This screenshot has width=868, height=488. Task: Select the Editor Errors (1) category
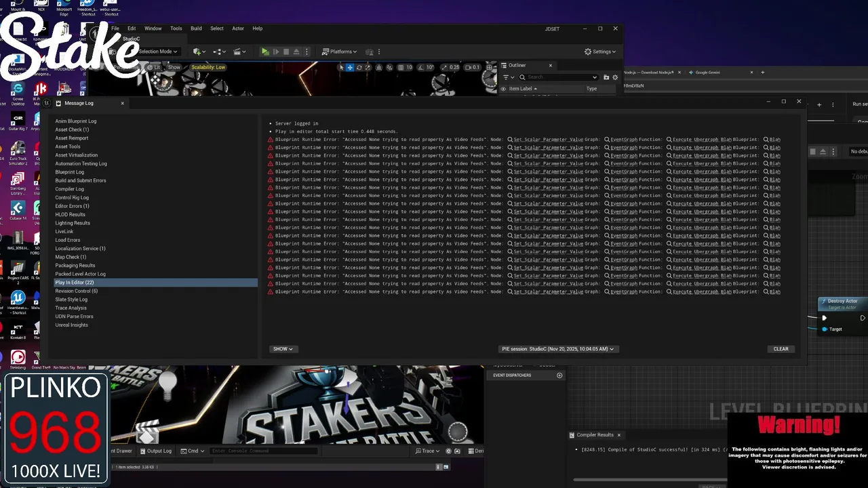pos(72,206)
